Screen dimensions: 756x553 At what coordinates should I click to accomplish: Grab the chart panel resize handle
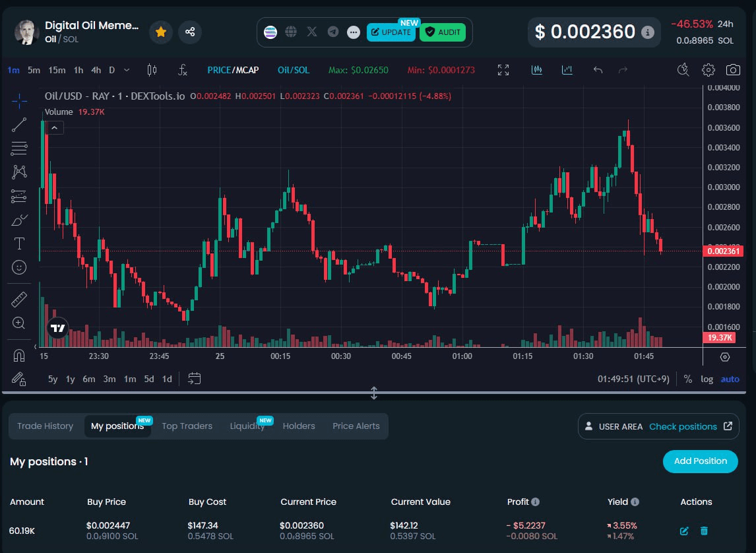click(373, 393)
